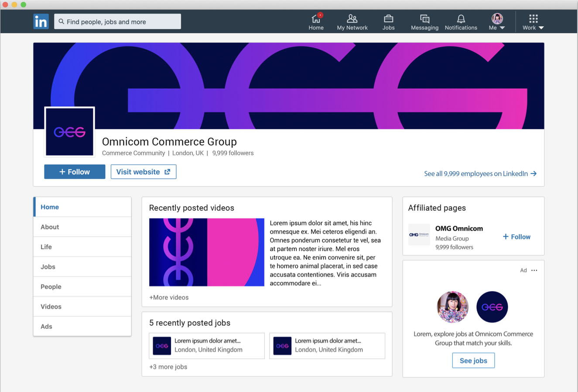Select the Home tab in sidebar
Viewport: 578px width, 392px height.
coord(82,207)
